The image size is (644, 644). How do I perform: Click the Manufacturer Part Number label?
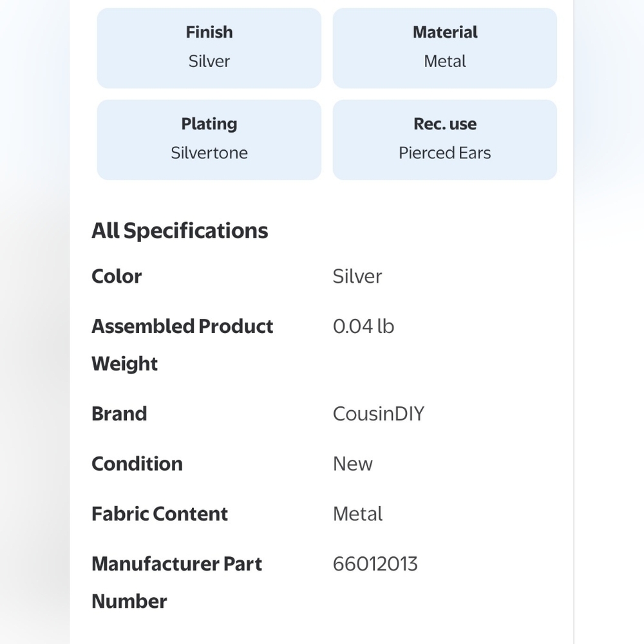pos(176,582)
